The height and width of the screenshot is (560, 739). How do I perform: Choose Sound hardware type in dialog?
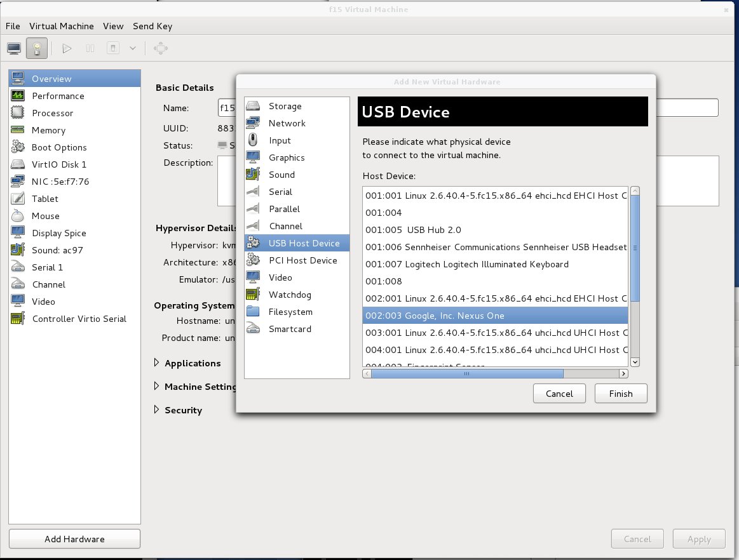(297, 175)
